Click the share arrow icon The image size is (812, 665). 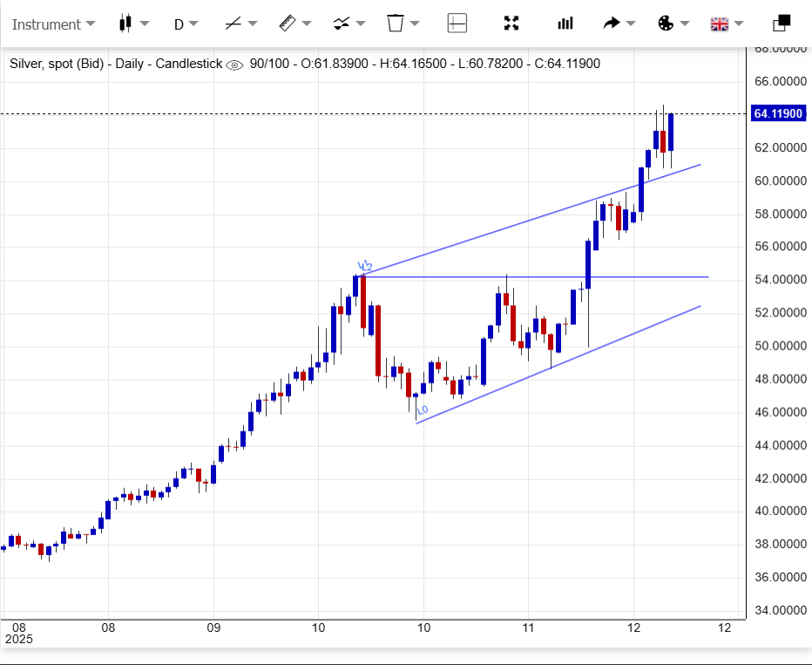pyautogui.click(x=612, y=24)
